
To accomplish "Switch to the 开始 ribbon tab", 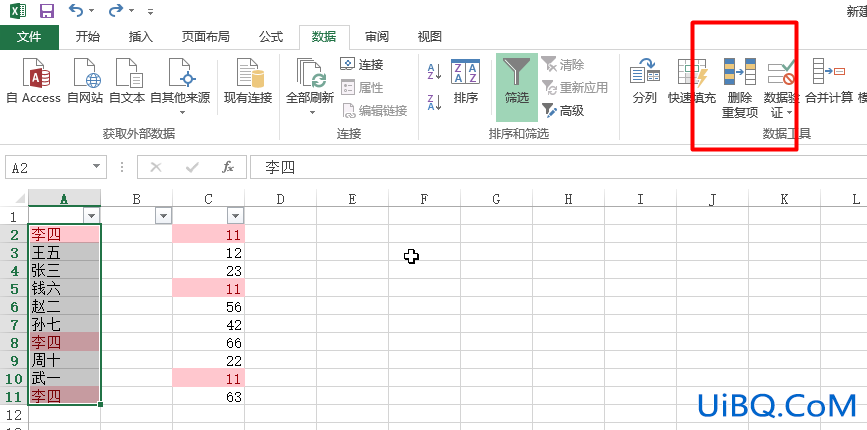I will point(88,37).
